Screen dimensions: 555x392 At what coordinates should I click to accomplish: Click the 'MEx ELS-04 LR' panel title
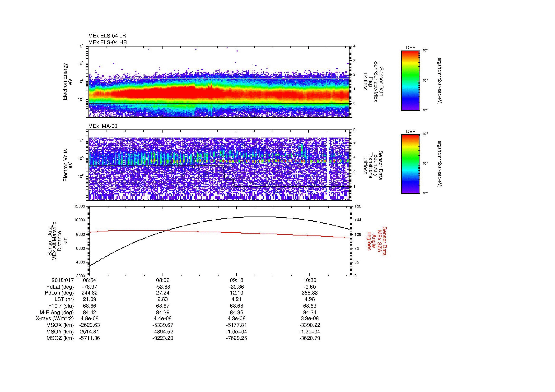click(x=107, y=36)
